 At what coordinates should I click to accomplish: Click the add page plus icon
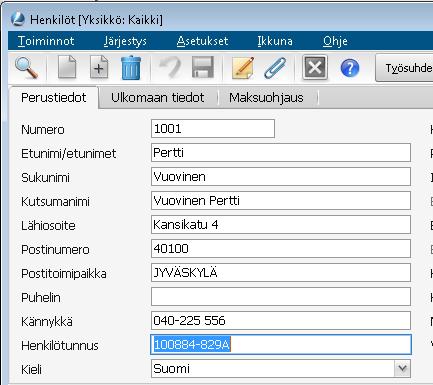pos(99,67)
